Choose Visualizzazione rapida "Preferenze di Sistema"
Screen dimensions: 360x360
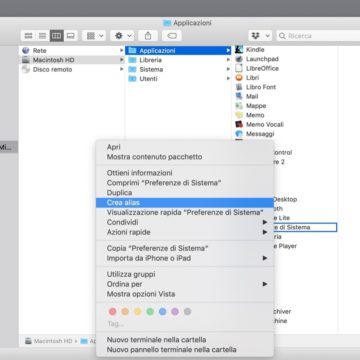coord(185,212)
